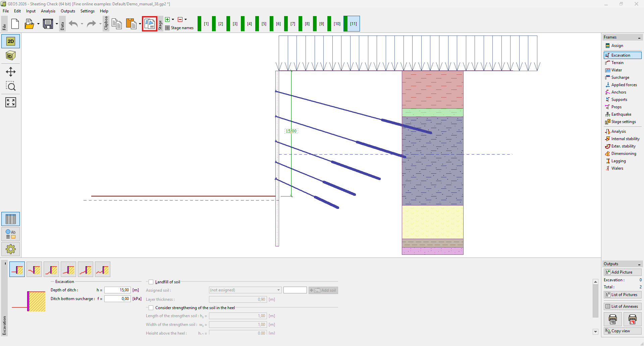
Task: Activate the zoom region magnifier tool
Action: (11, 86)
